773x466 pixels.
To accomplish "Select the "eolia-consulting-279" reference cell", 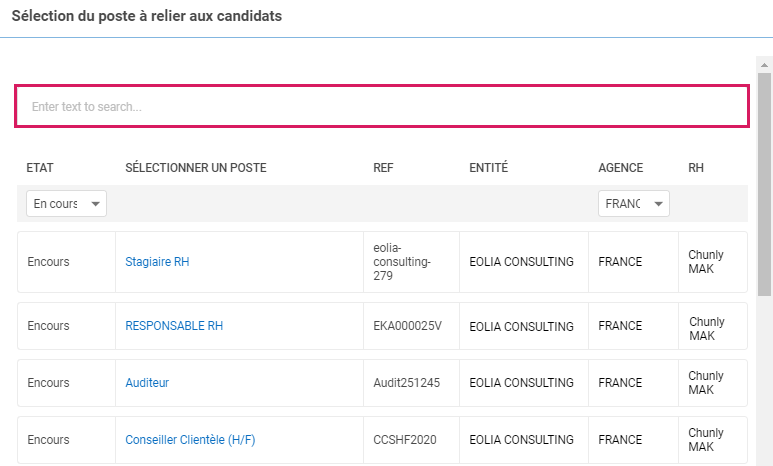I will click(401, 262).
